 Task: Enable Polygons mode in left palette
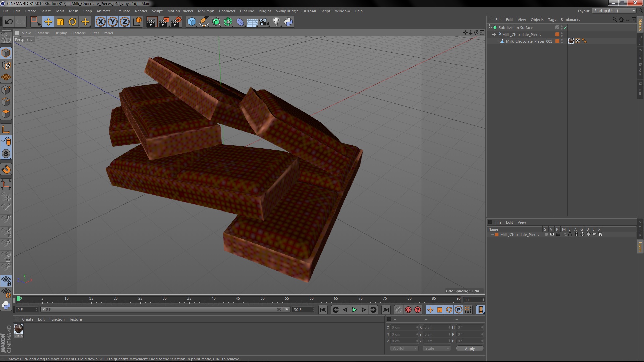point(6,114)
